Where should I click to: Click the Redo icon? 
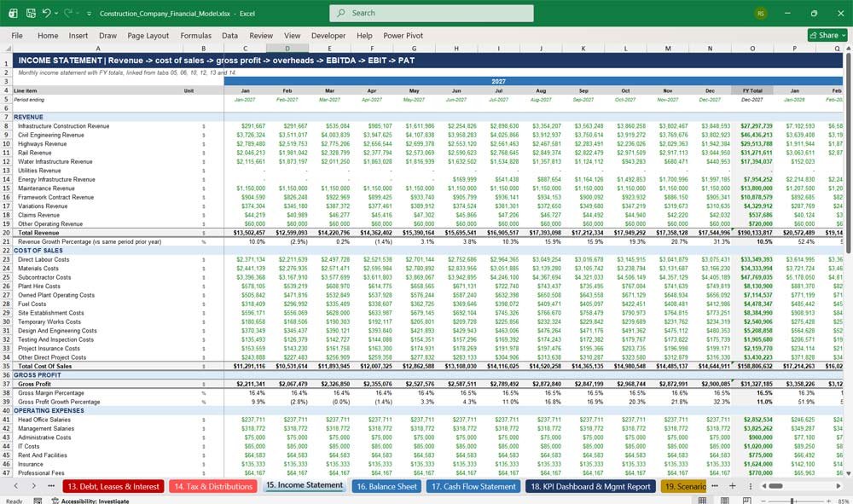coord(68,13)
